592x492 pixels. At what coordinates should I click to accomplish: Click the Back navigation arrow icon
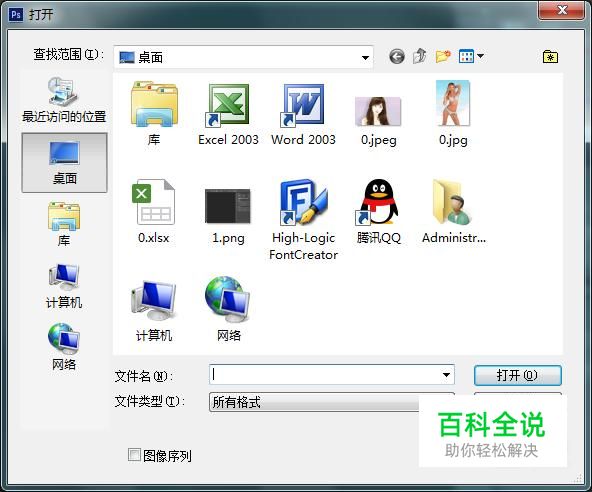(x=397, y=57)
